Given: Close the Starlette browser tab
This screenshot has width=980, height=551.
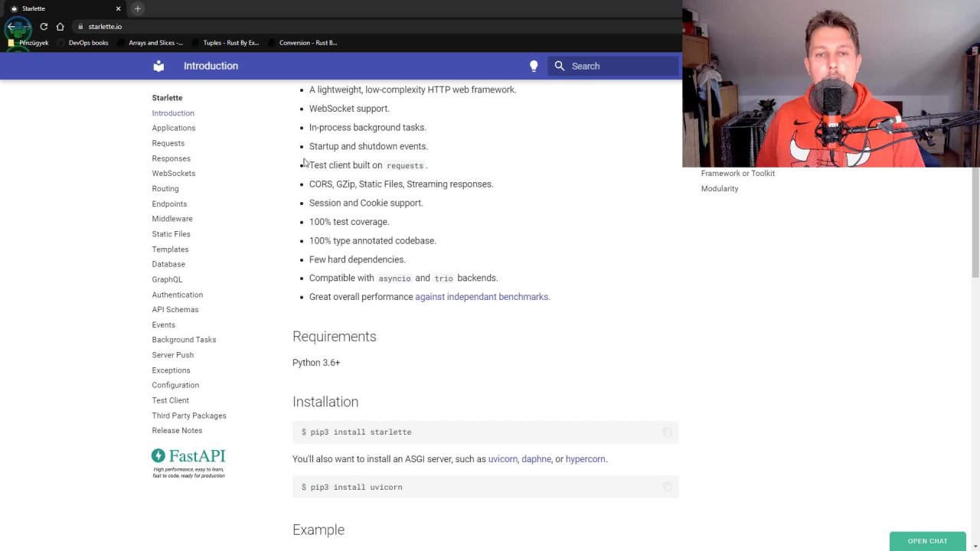Looking at the screenshot, I should pyautogui.click(x=118, y=8).
